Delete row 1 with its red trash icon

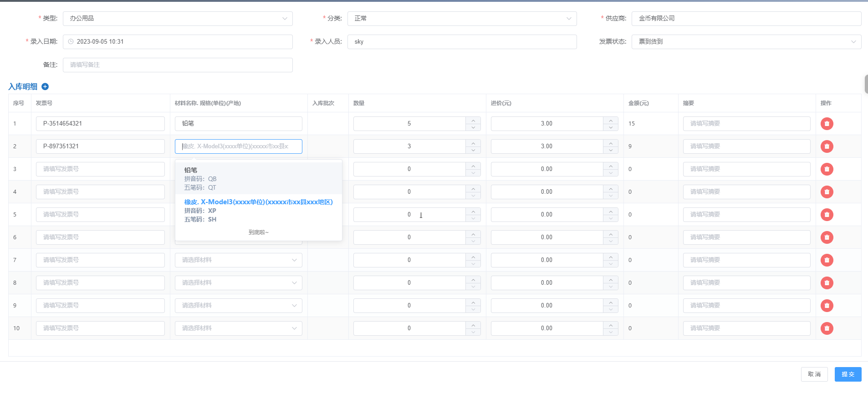(x=827, y=124)
